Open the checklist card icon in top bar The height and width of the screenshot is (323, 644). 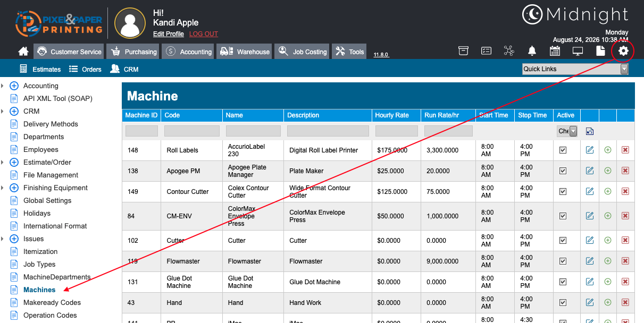click(486, 51)
